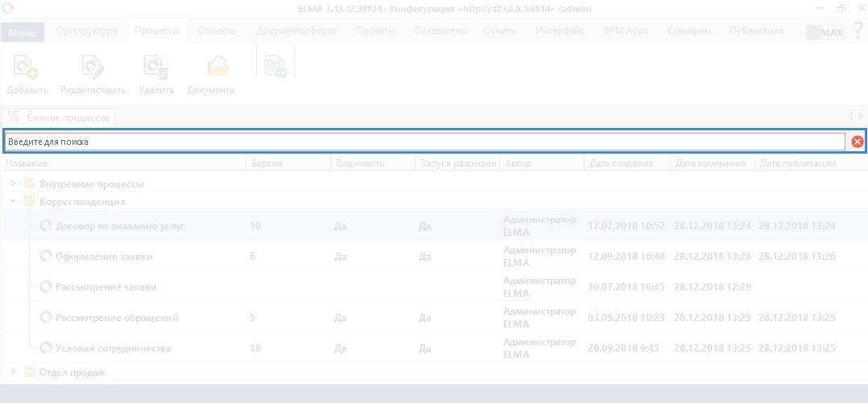
Task: Click creation date 20.09.2018 9:45
Action: (624, 348)
